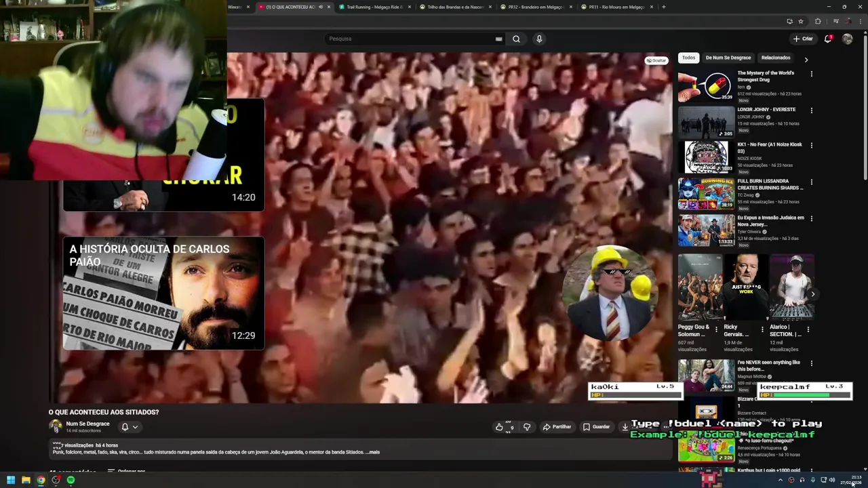The width and height of the screenshot is (868, 488).
Task: Click the download arrow icon
Action: click(x=625, y=427)
